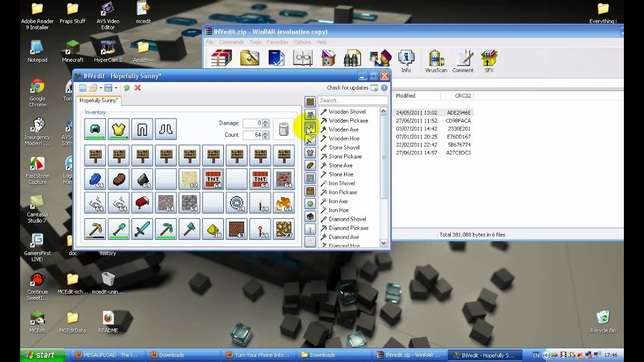This screenshot has height=362, width=644.
Task: Click the Save floppy disk icon in INVedit
Action: (x=108, y=88)
